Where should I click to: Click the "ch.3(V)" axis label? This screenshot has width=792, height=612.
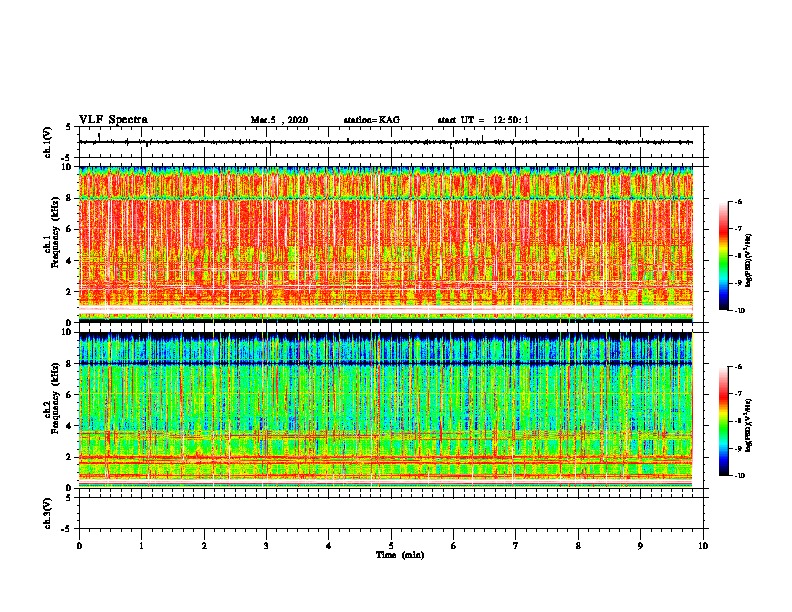coord(47,513)
